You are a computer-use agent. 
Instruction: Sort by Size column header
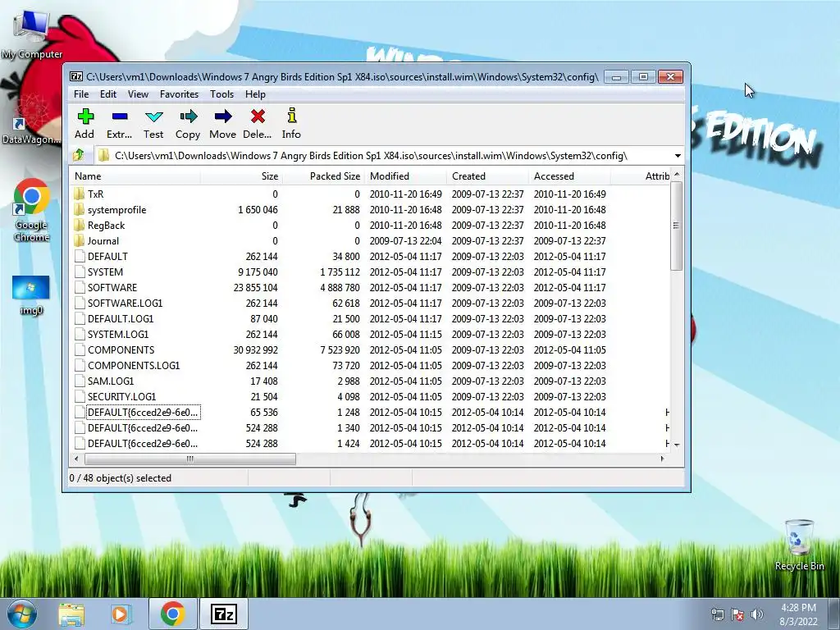(242, 176)
